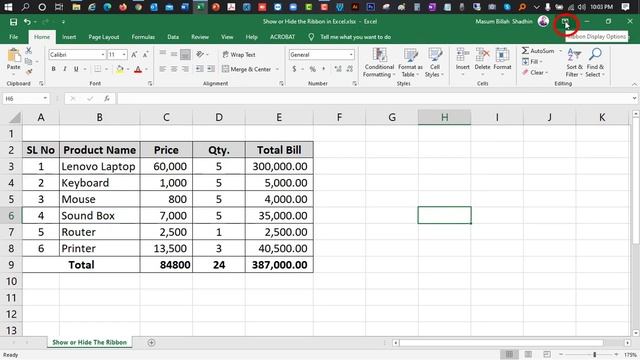Click Decrease Indent button

coord(199,69)
